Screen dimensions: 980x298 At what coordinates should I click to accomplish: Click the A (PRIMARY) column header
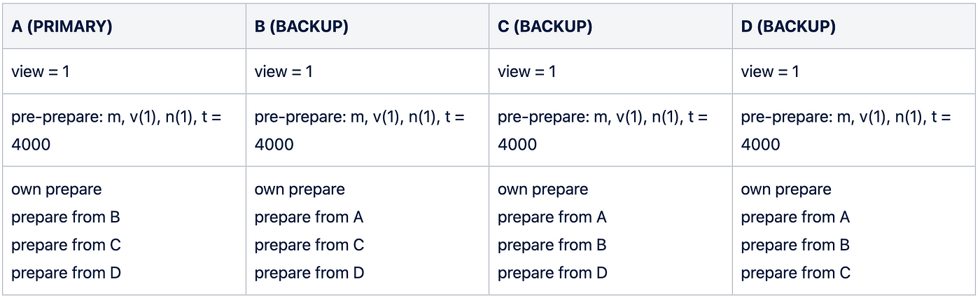(x=62, y=27)
